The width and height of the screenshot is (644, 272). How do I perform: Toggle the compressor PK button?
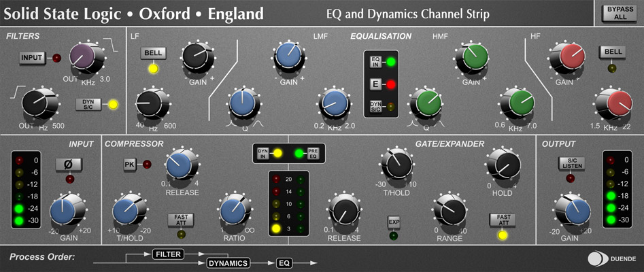(129, 165)
